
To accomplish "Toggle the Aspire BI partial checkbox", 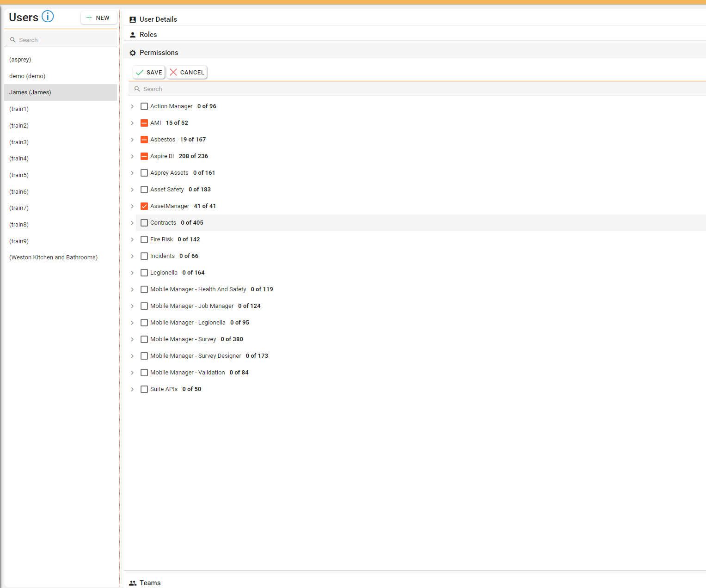I will (144, 156).
